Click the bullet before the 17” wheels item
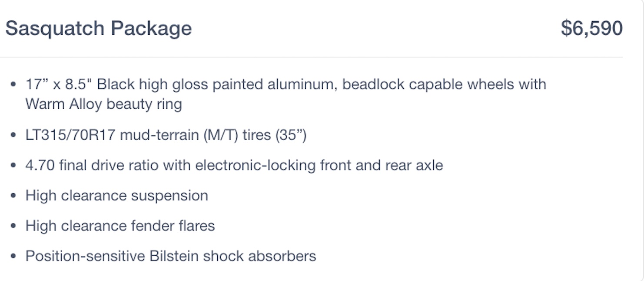Image resolution: width=644 pixels, height=281 pixels. (x=14, y=84)
